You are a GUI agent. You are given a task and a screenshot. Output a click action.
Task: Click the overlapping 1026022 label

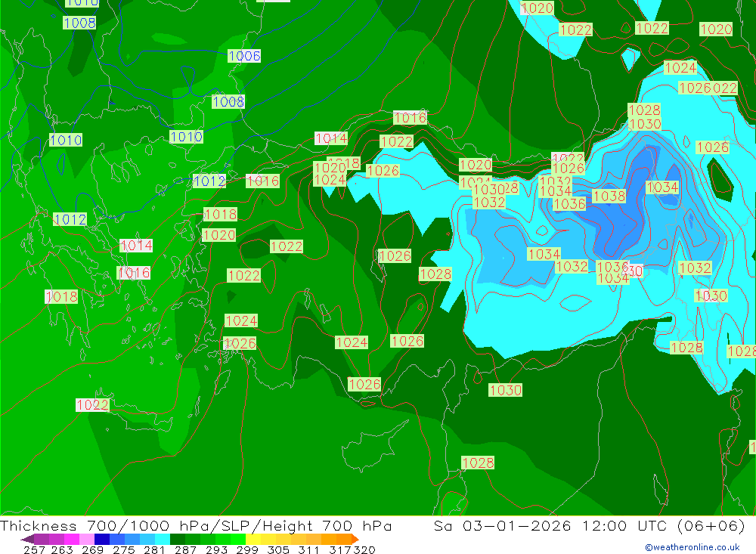tap(708, 88)
